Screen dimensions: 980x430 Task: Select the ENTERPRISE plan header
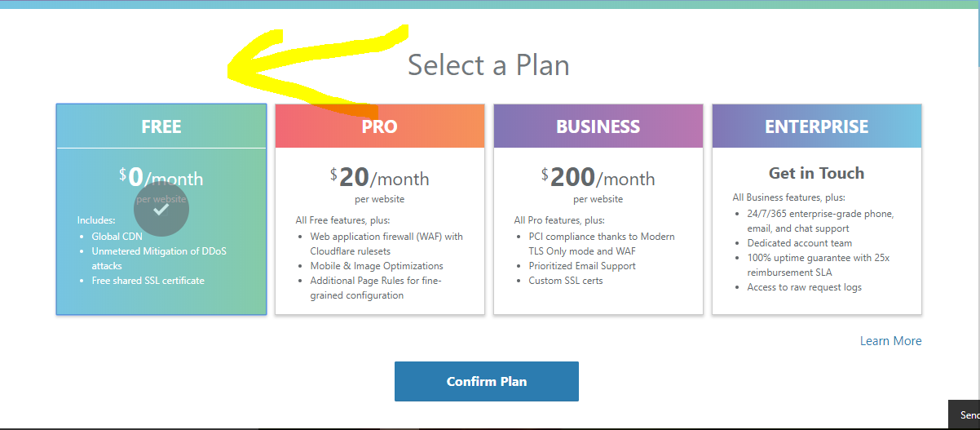[816, 126]
